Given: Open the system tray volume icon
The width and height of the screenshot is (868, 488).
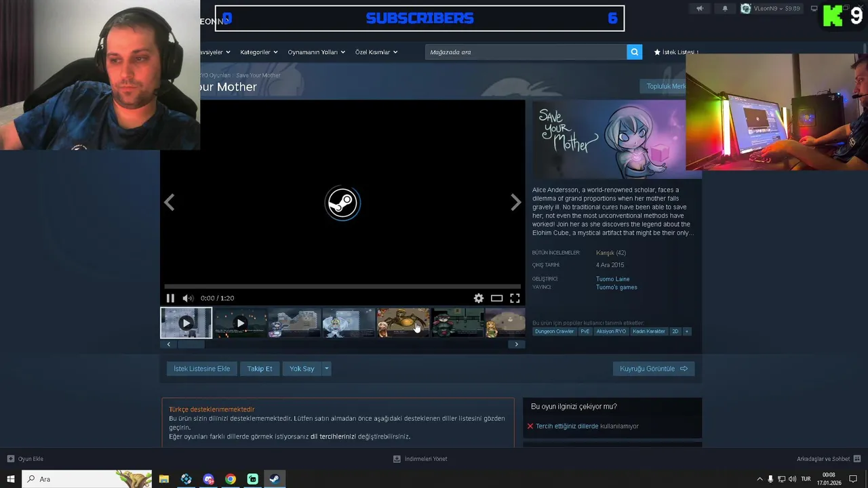Looking at the screenshot, I should pyautogui.click(x=792, y=479).
